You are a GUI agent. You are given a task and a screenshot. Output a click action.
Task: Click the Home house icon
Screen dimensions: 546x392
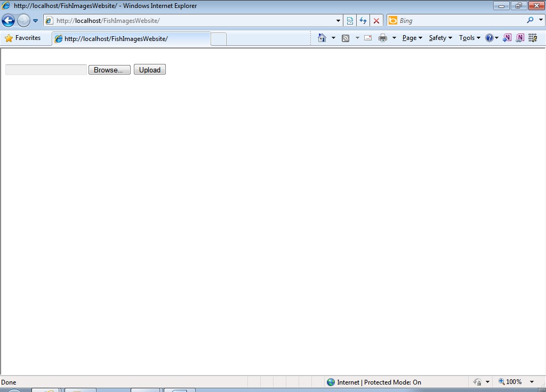tap(322, 38)
